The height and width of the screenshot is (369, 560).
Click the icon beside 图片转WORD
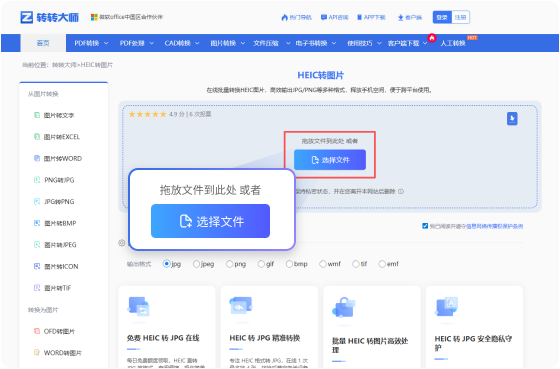click(37, 158)
